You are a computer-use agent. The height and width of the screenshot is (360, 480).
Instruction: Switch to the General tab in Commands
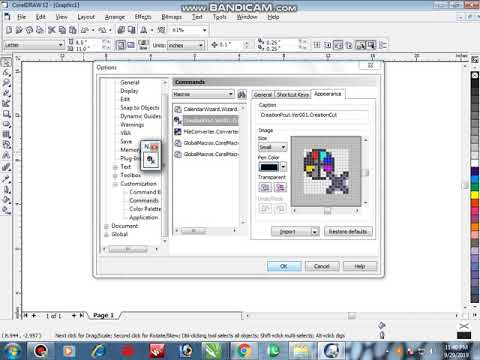point(263,95)
